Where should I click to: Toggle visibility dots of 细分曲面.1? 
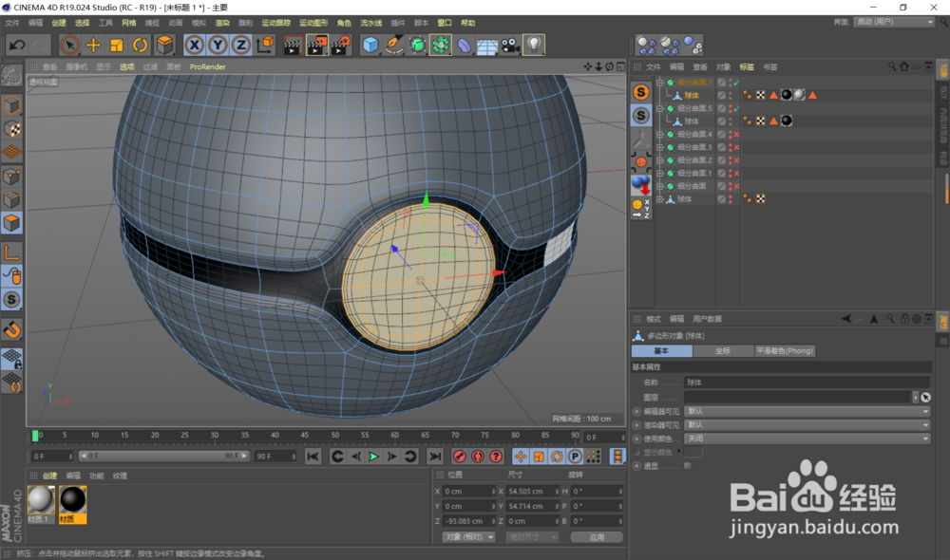point(730,173)
